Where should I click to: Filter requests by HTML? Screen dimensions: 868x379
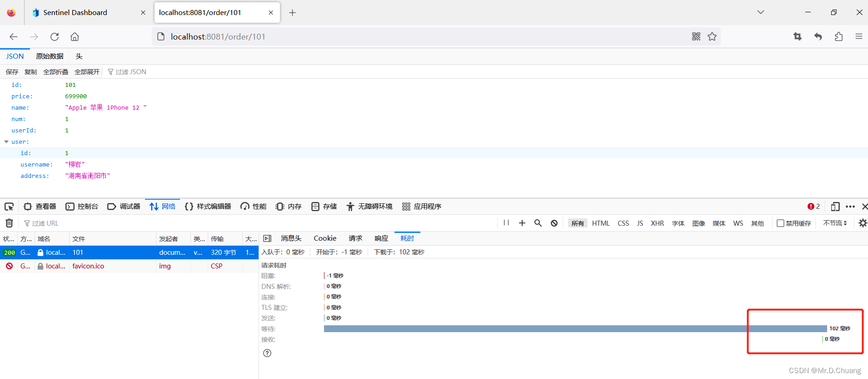pyautogui.click(x=601, y=223)
